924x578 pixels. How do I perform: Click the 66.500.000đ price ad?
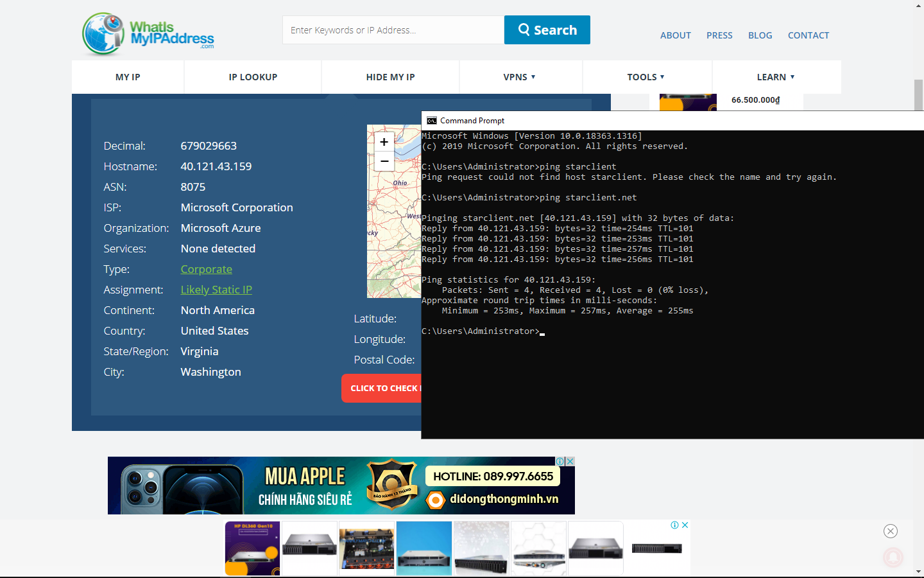[756, 100]
